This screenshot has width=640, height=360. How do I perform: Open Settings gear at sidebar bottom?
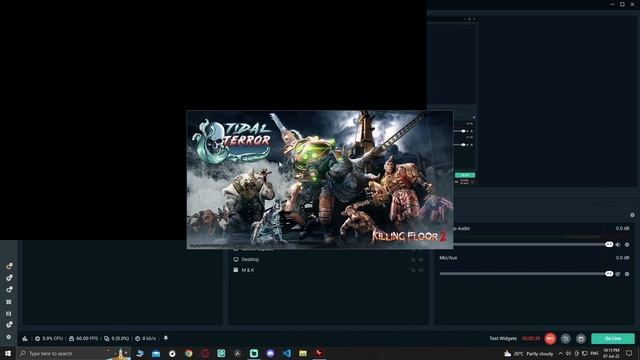point(9,337)
